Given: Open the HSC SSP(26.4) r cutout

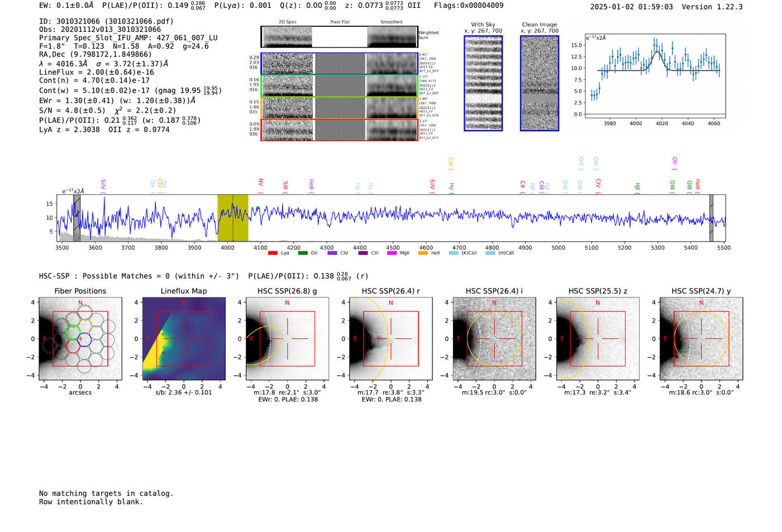Looking at the screenshot, I should 391,339.
